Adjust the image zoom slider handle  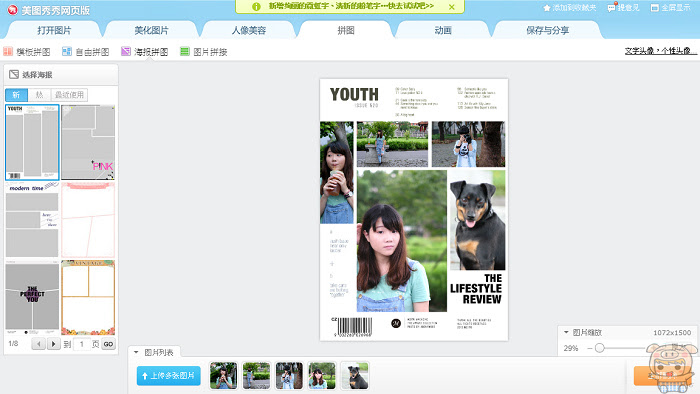coord(600,348)
